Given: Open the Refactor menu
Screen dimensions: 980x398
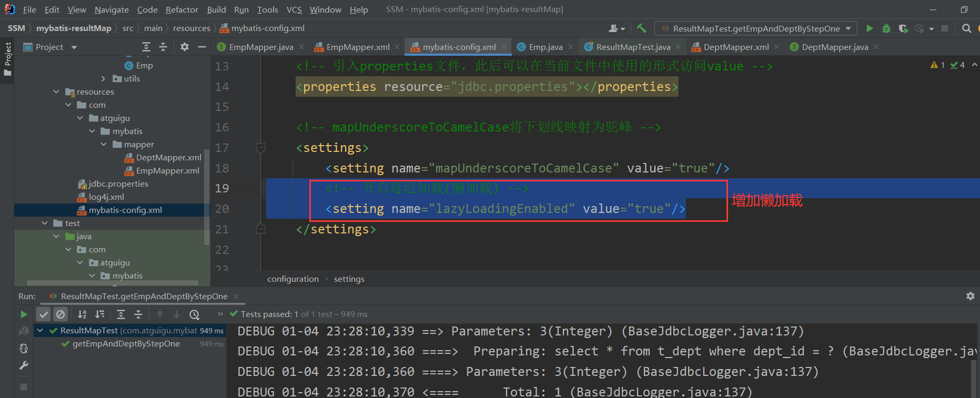Looking at the screenshot, I should [182, 9].
